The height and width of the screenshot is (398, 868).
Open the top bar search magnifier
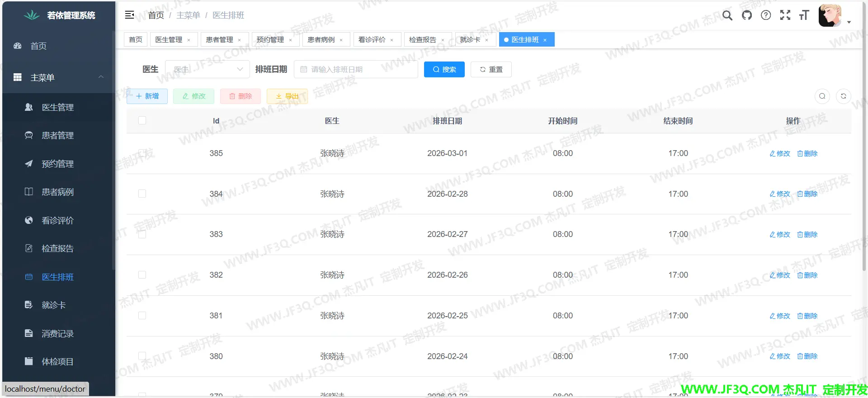[727, 15]
